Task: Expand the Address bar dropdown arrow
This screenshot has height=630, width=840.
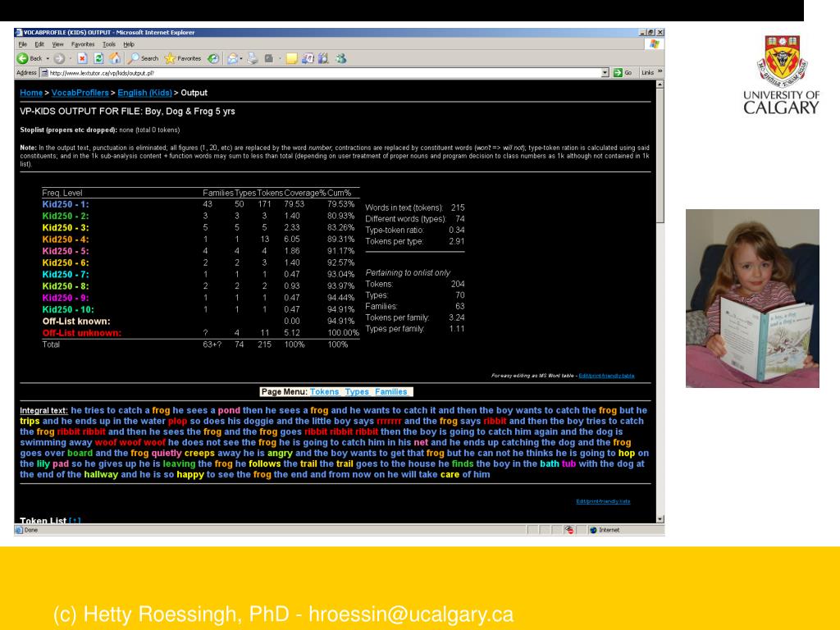Action: click(x=605, y=72)
